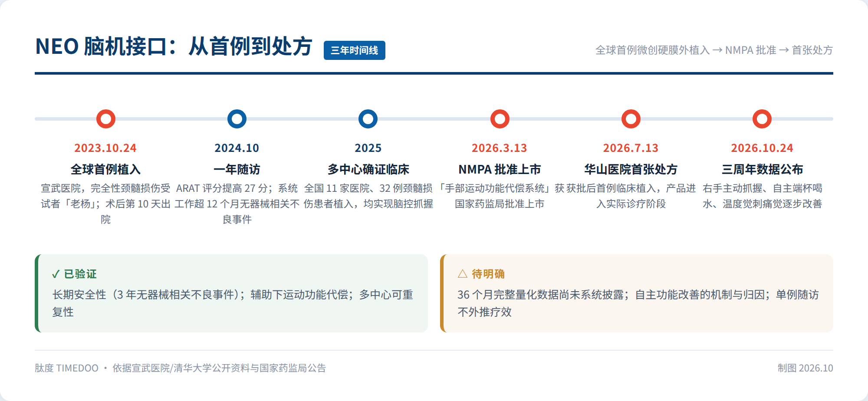This screenshot has height=401, width=868.
Task: Select the date text 2026.10.24
Action: point(762,148)
